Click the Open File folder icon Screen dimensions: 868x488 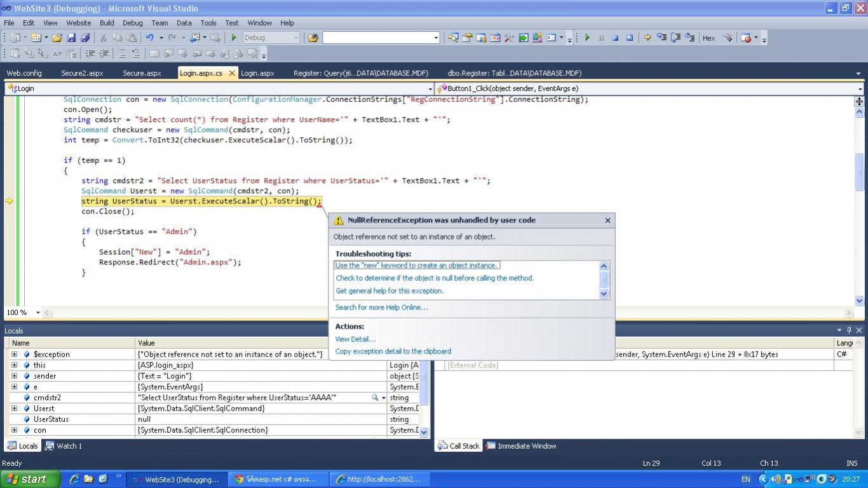[57, 38]
